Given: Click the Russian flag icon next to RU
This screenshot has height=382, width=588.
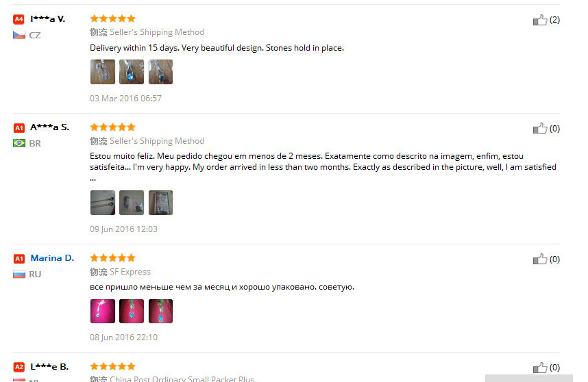Looking at the screenshot, I should 19,274.
